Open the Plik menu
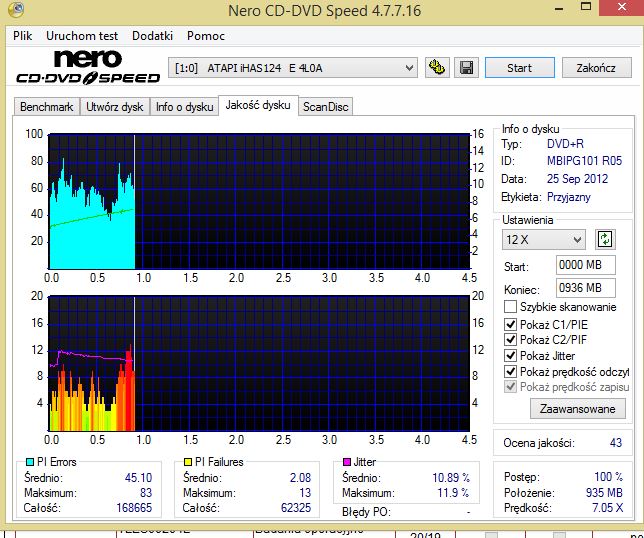 point(23,36)
